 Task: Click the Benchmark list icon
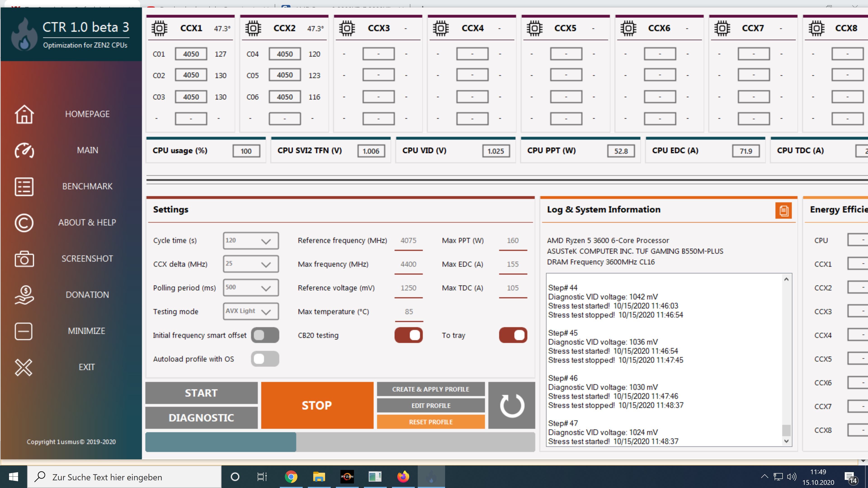[24, 187]
